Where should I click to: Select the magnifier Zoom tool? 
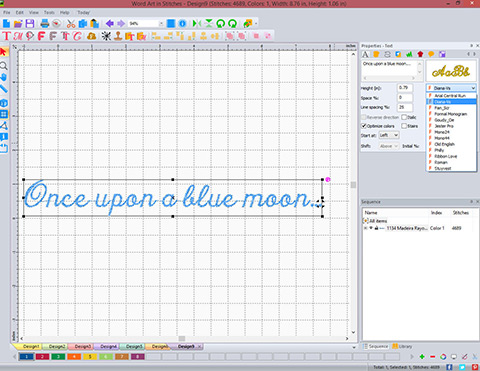4,65
